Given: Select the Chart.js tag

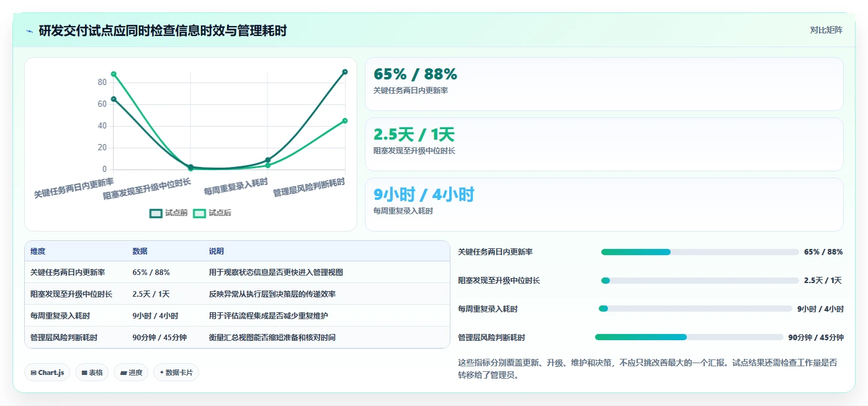Looking at the screenshot, I should 47,372.
